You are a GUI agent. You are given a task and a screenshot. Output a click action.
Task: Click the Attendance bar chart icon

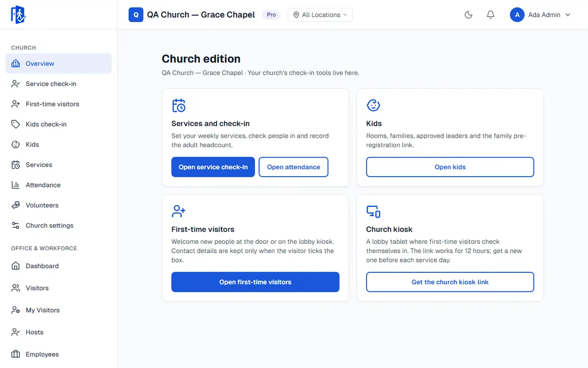tap(16, 185)
